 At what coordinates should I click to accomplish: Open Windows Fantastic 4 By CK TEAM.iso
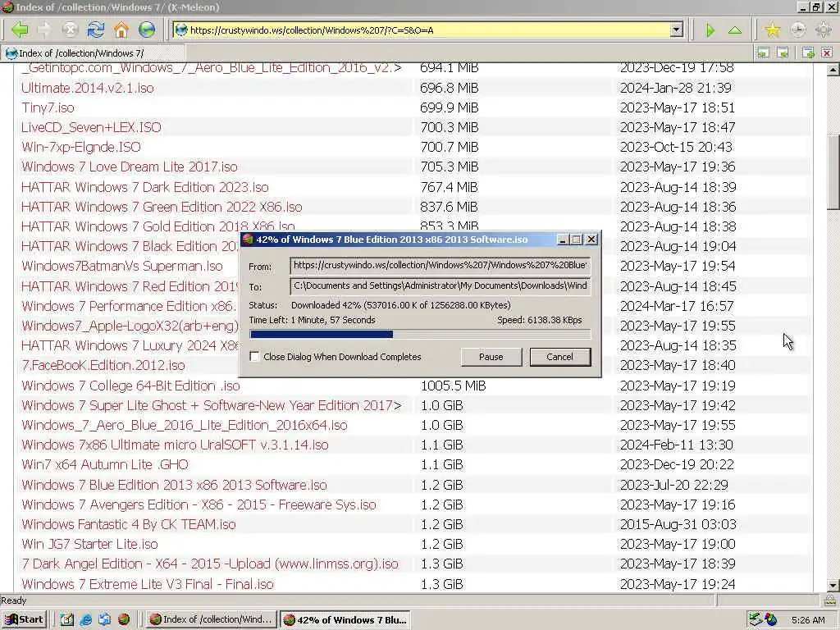tap(129, 524)
